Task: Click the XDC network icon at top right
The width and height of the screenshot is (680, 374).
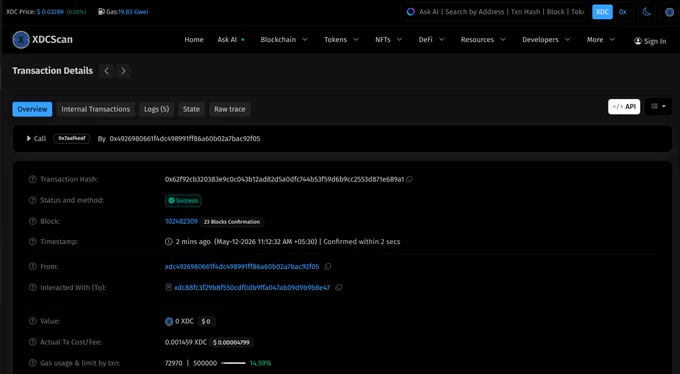Action: (670, 12)
